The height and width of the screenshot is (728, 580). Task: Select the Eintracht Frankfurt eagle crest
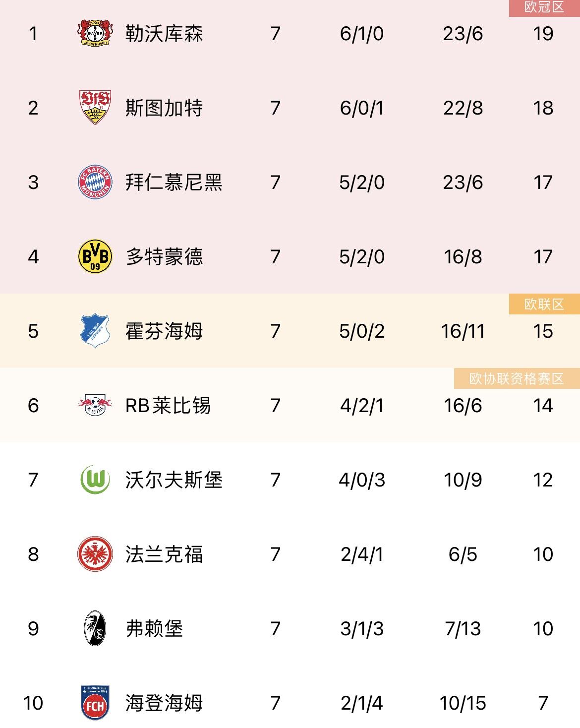[95, 554]
